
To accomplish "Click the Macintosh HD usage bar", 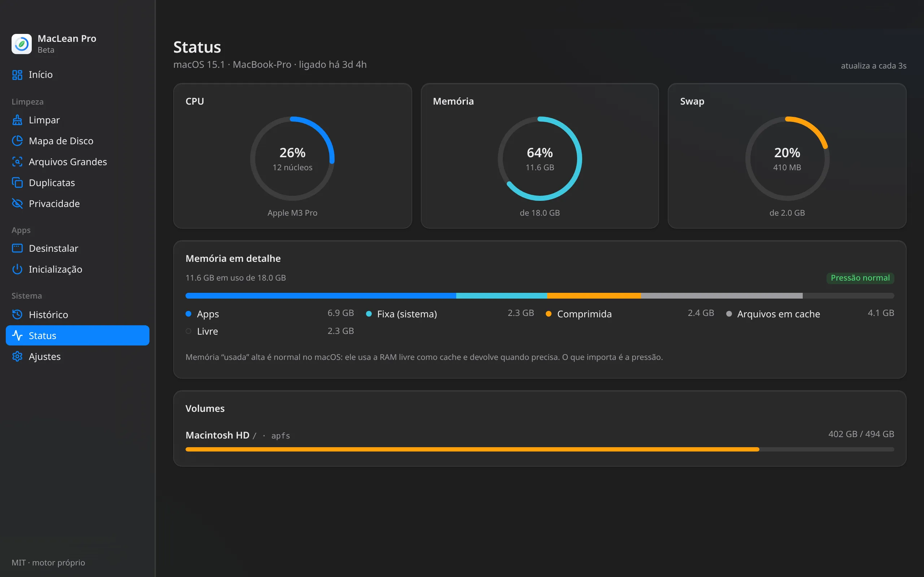I will coord(540,450).
